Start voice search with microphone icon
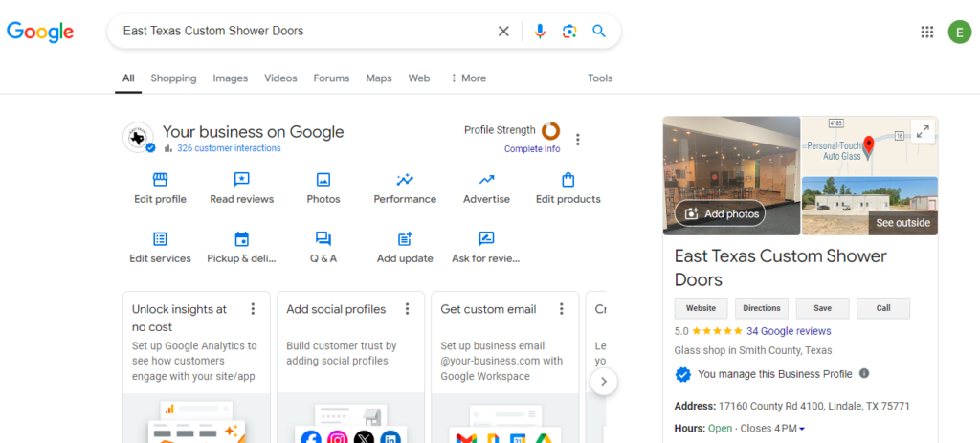The image size is (980, 443). 540,32
